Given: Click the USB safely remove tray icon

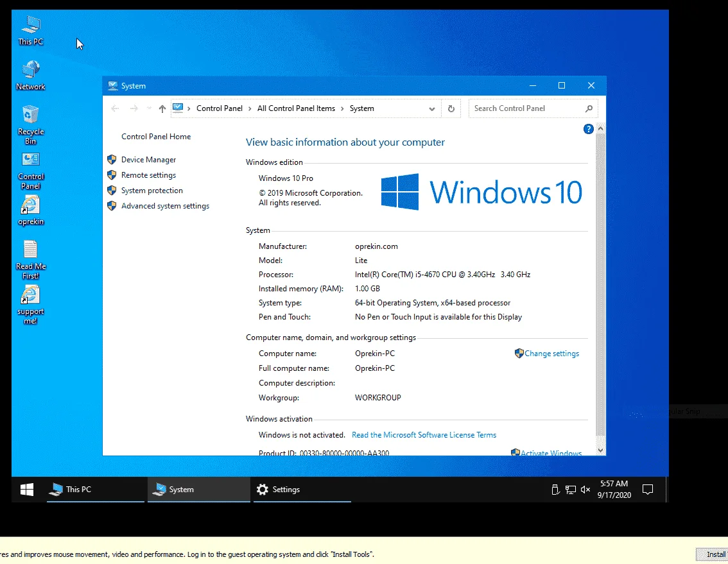Looking at the screenshot, I should coord(555,490).
